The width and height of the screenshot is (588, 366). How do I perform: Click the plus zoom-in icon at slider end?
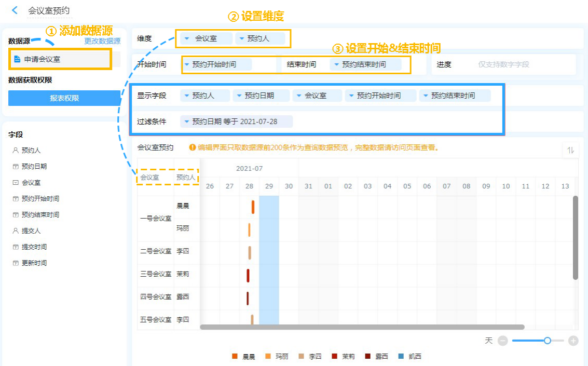pyautogui.click(x=573, y=341)
